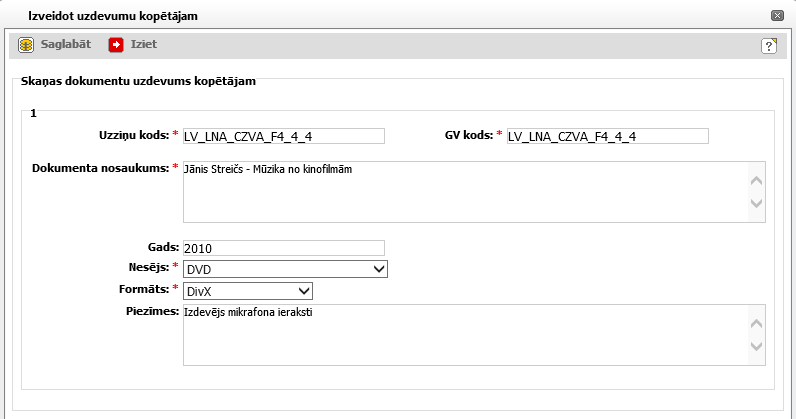
Task: Expand the Formāts dropdown showing DivX
Action: tap(248, 291)
